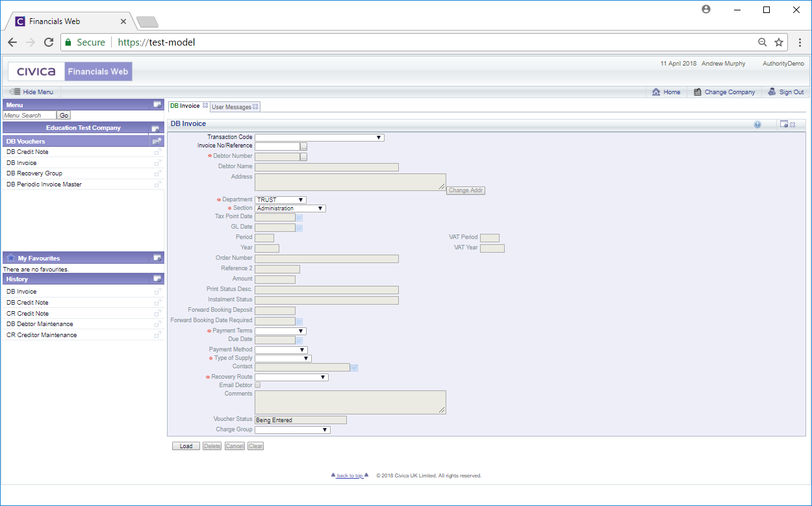Close the User Messages tab
The image size is (812, 506).
(255, 107)
